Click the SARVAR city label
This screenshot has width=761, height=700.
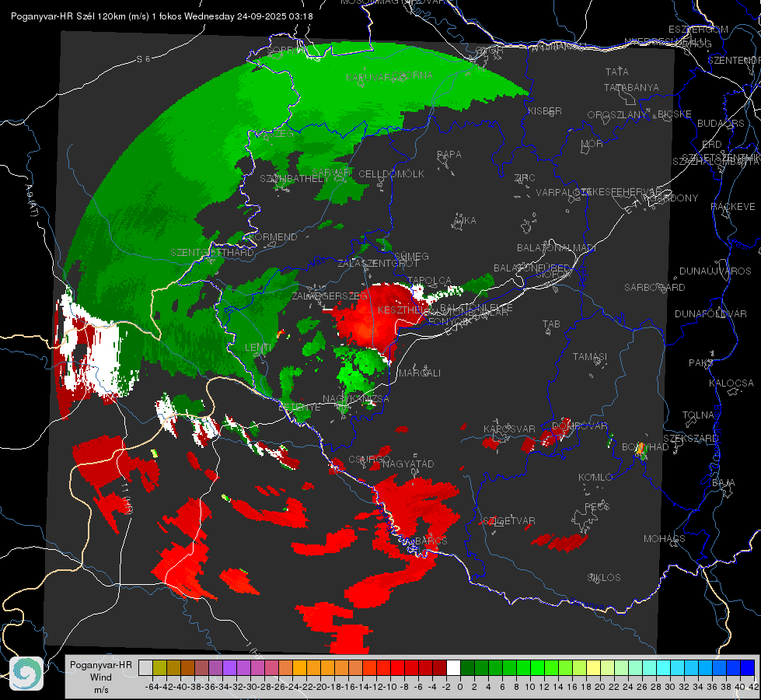[x=331, y=173]
